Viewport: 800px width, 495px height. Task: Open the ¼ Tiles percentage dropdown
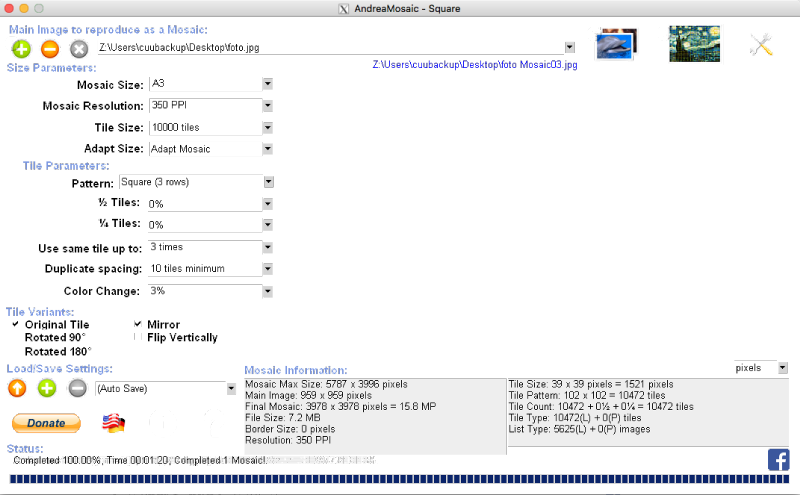point(267,225)
